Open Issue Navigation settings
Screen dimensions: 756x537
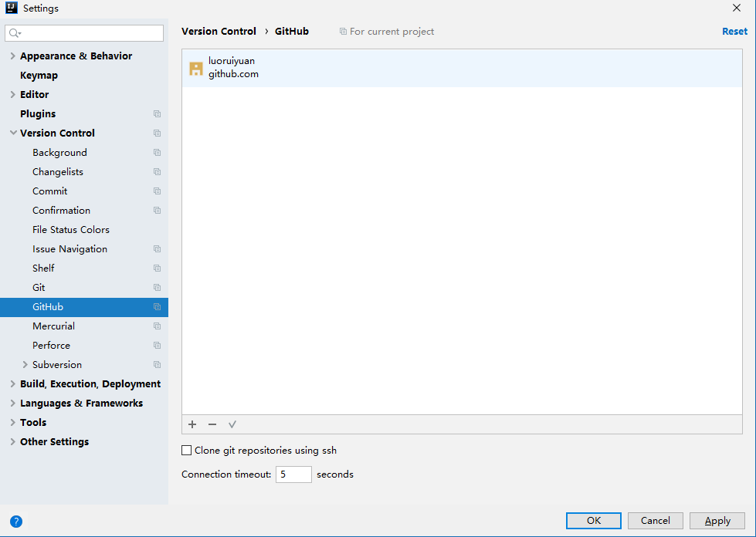point(70,249)
